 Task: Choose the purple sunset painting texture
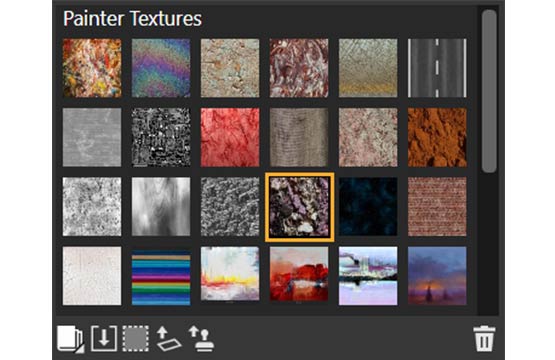(x=437, y=276)
